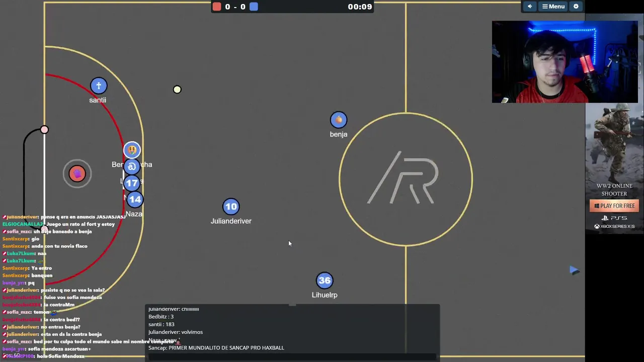Click the santii player name label
This screenshot has width=644, height=362.
(98, 100)
